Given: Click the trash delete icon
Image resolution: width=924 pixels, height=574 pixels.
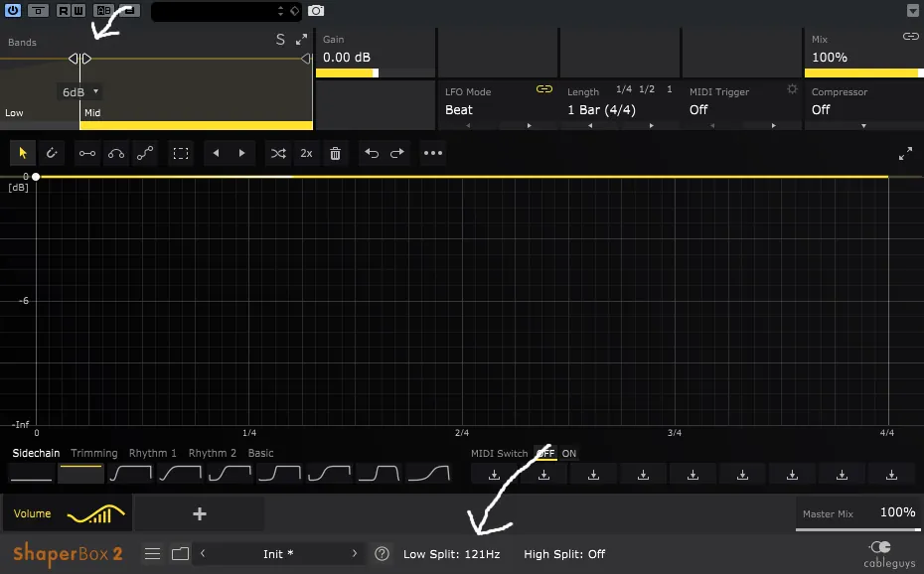Looking at the screenshot, I should tap(335, 153).
